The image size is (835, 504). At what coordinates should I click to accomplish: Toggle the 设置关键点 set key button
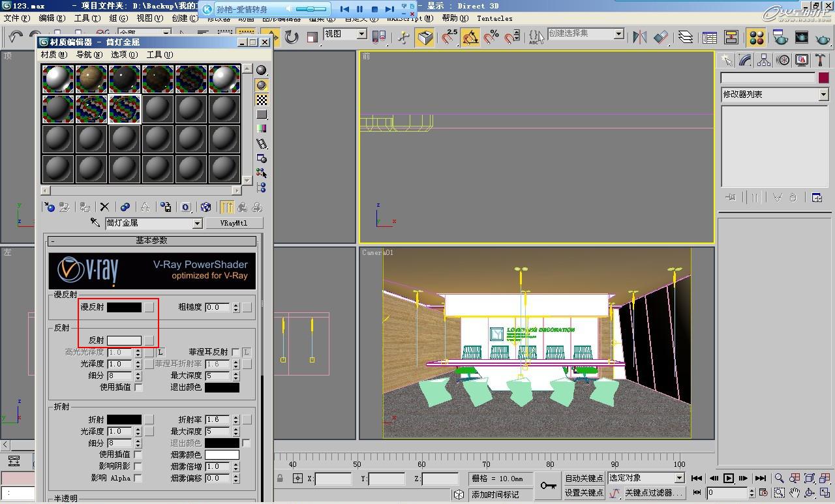pos(584,492)
